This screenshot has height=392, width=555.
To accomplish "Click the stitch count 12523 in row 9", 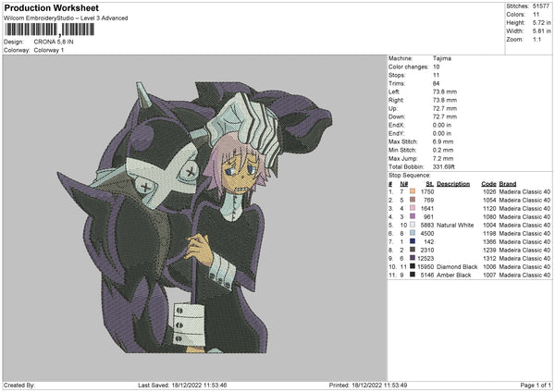I will (425, 258).
